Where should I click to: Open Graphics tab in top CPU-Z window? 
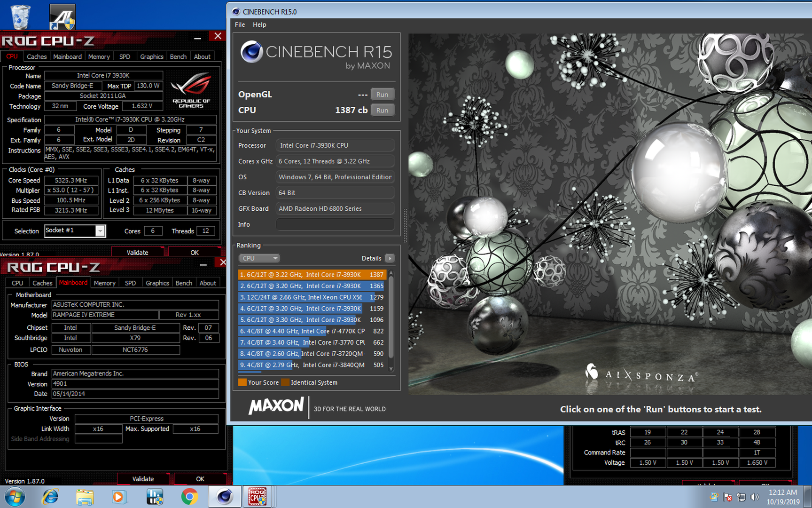pos(152,56)
